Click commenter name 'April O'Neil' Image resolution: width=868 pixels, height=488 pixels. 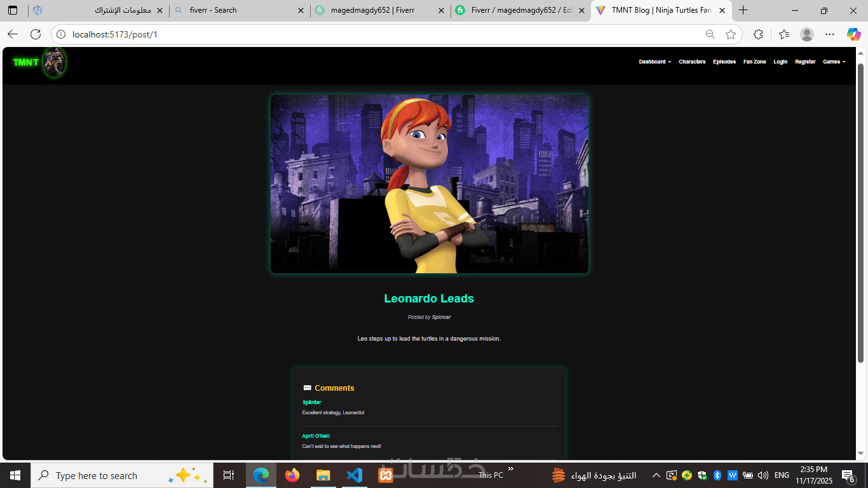(316, 436)
